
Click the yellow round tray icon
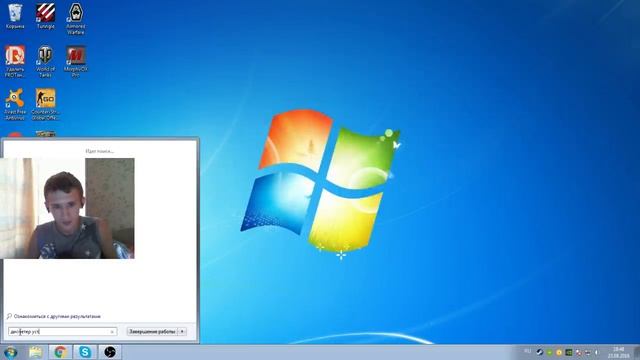[559, 352]
